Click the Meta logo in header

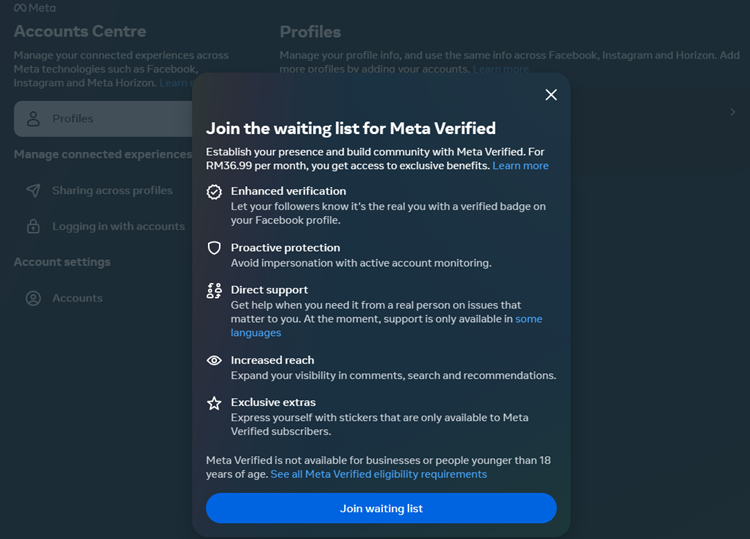coord(35,8)
